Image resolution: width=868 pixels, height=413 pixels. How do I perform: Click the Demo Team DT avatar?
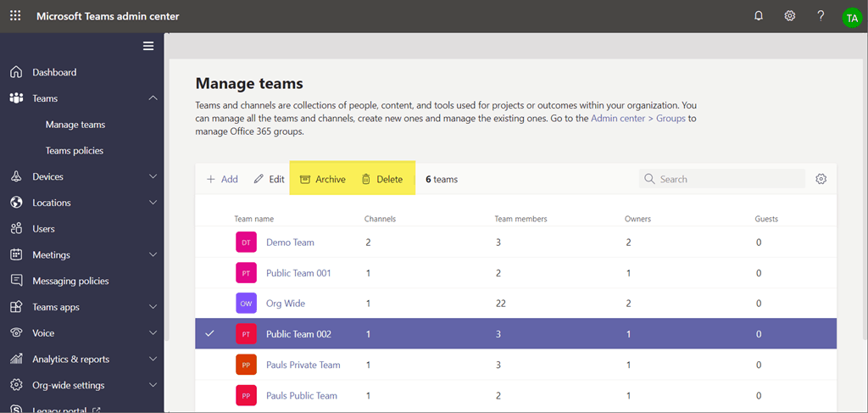coord(246,243)
